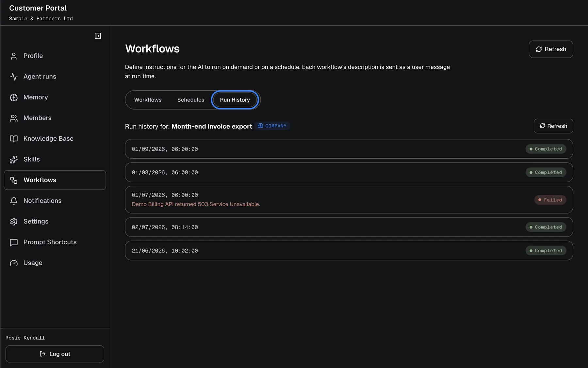Open the Profile menu label

(33, 56)
